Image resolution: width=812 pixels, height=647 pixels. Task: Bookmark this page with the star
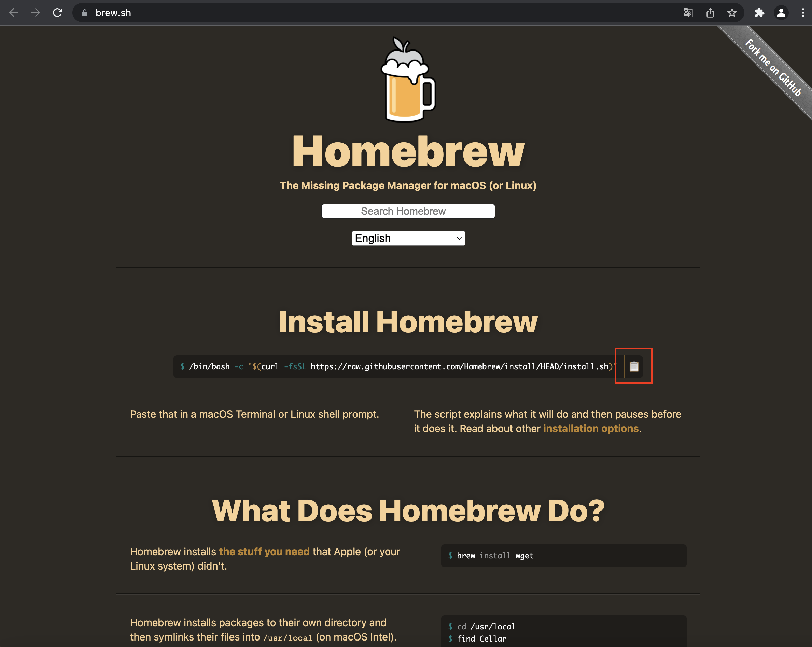tap(732, 13)
